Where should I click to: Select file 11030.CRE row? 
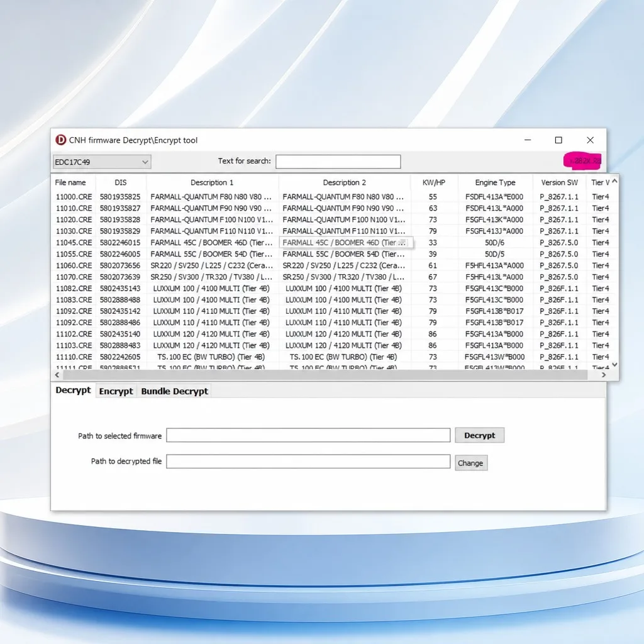coord(331,231)
